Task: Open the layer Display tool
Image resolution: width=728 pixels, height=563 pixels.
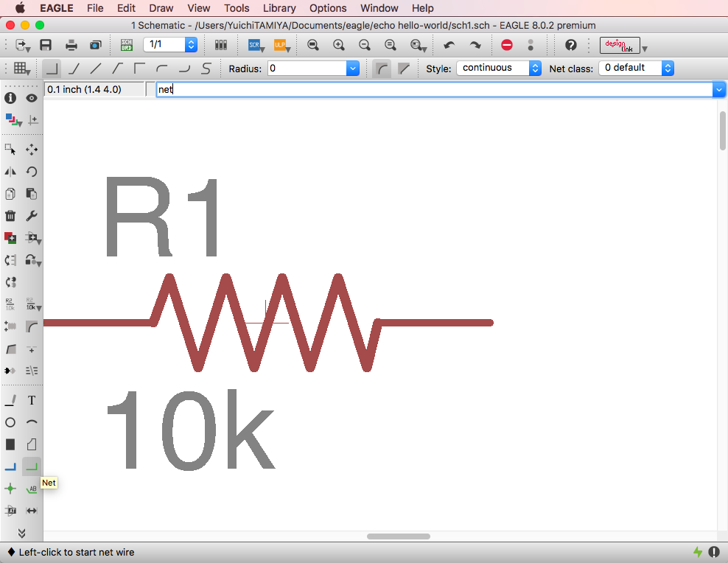Action: [11, 120]
